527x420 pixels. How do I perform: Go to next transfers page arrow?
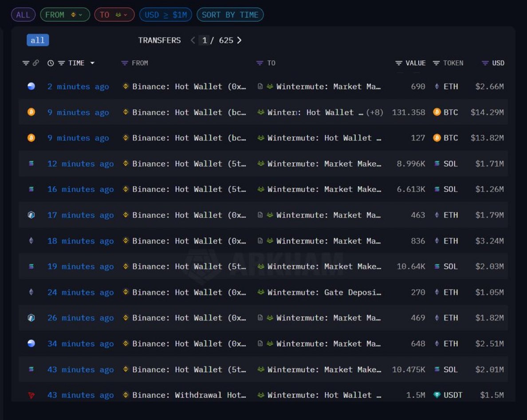coord(239,40)
